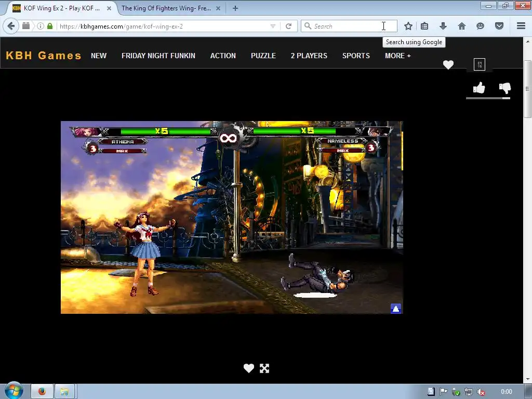The height and width of the screenshot is (399, 532).
Task: Click the Firefox taskbar icon
Action: click(42, 392)
